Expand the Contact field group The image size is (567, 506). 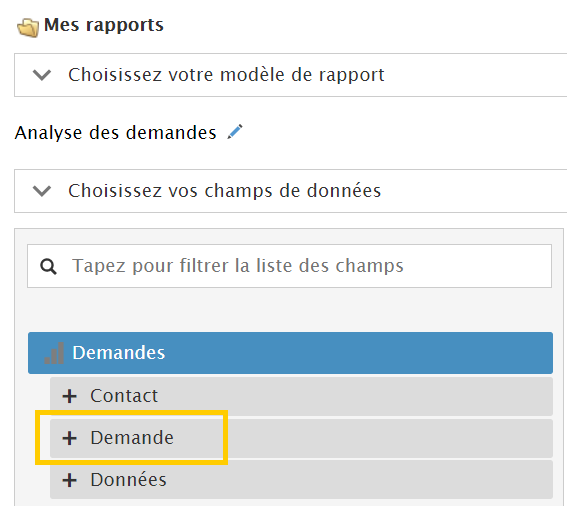[301, 396]
